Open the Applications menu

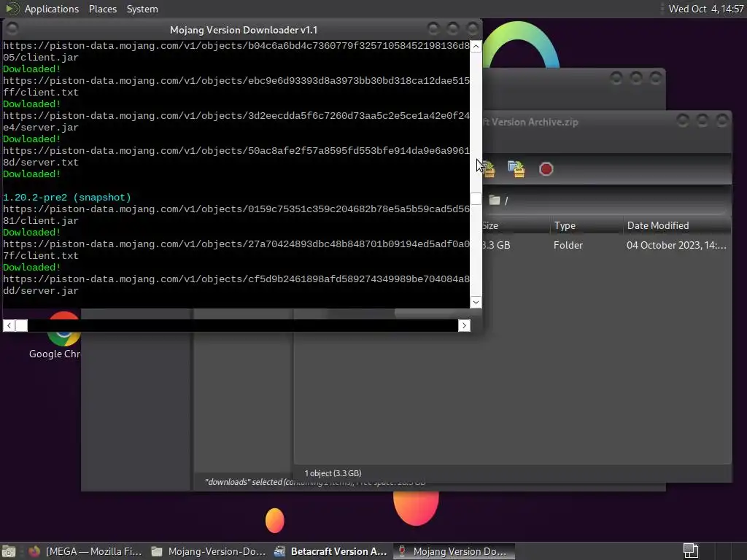pos(52,9)
